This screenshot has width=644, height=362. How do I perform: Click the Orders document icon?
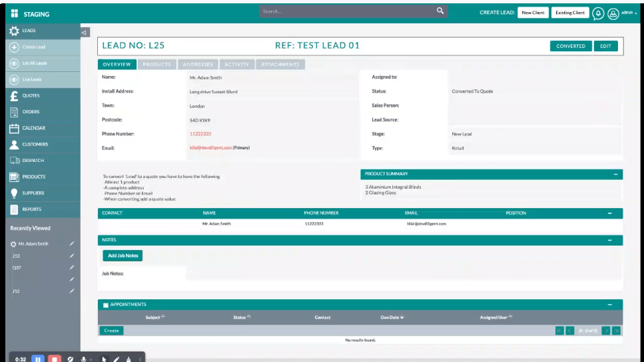[x=14, y=112]
